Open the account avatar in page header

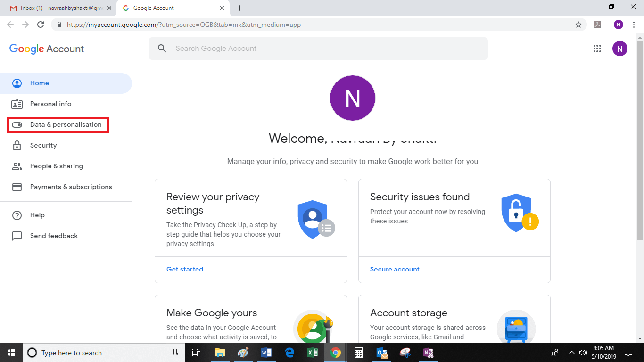click(x=620, y=49)
